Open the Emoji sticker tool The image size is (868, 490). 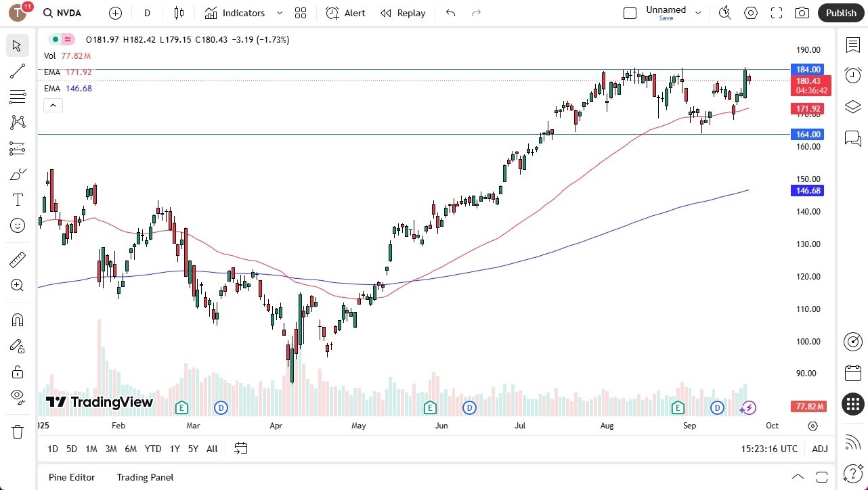click(x=17, y=225)
